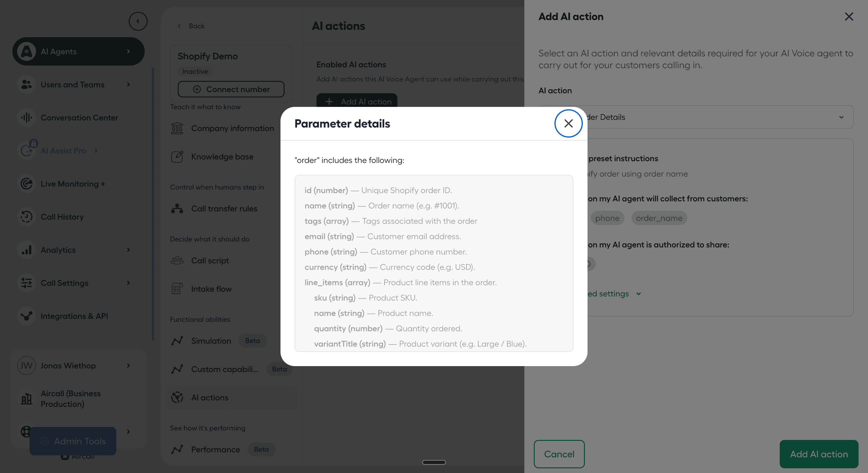
Task: Click the Call History clock icon
Action: coord(26,217)
